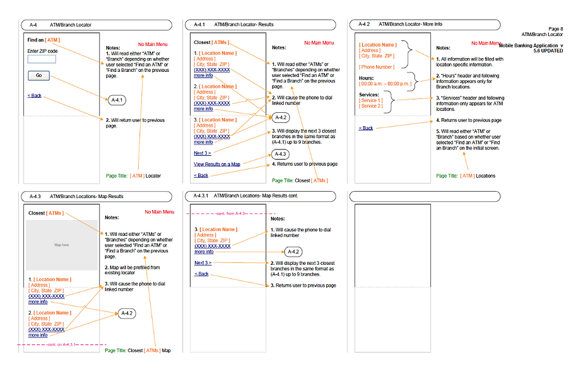Select the A-4.2 reference bubble in panel A-4.3
Screen dimensions: 588x379
pos(127,313)
